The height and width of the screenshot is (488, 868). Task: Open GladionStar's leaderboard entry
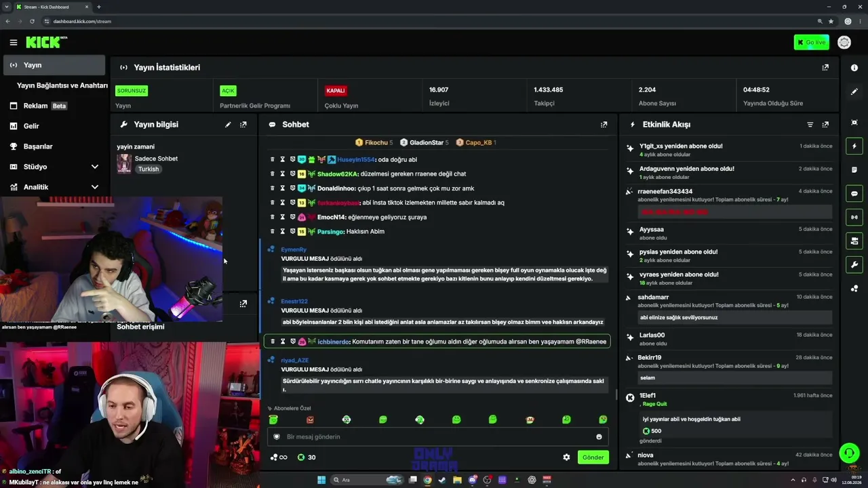(425, 143)
